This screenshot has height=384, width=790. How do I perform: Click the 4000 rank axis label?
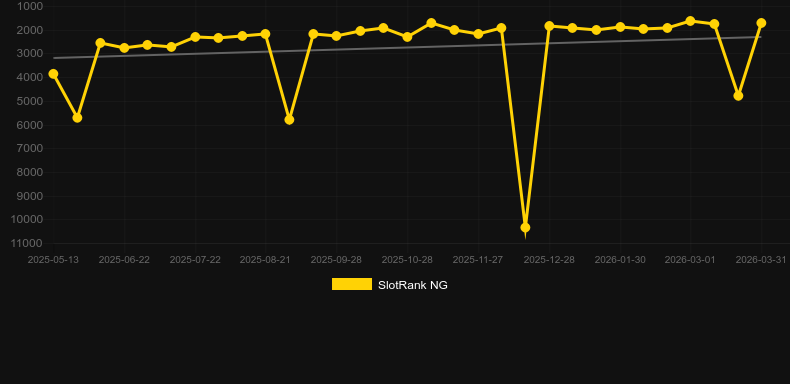[30, 78]
